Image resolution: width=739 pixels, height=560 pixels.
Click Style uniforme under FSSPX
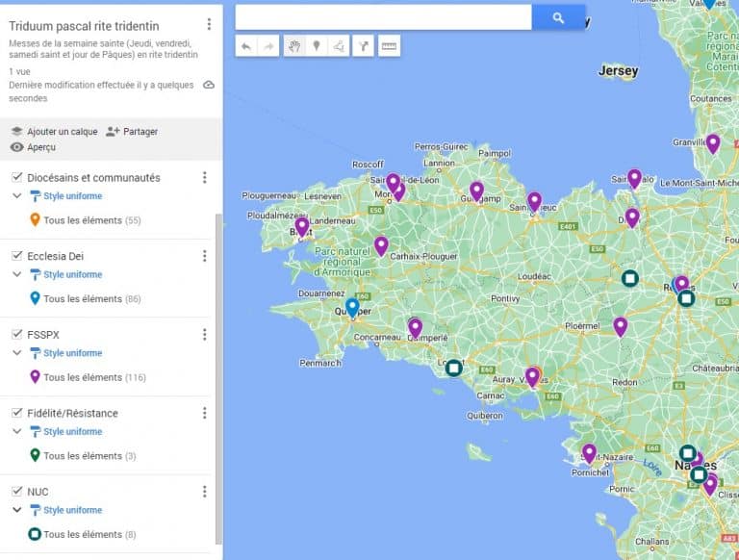click(66, 352)
